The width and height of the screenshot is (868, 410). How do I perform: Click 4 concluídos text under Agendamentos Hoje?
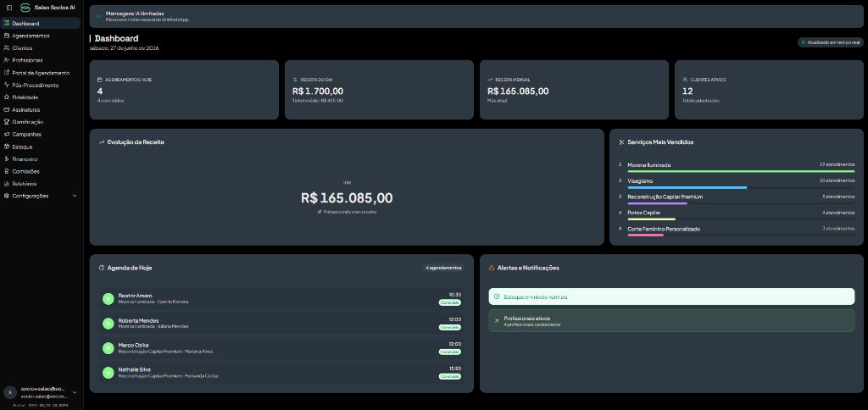(111, 101)
